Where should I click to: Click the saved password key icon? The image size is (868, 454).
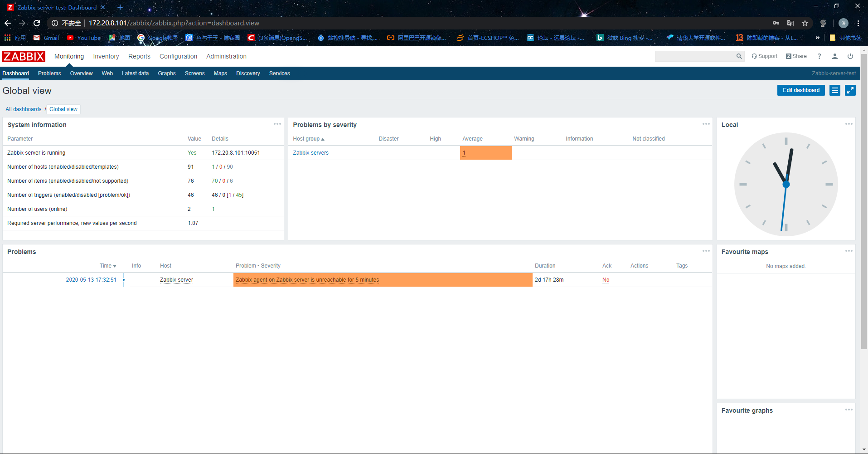point(776,23)
